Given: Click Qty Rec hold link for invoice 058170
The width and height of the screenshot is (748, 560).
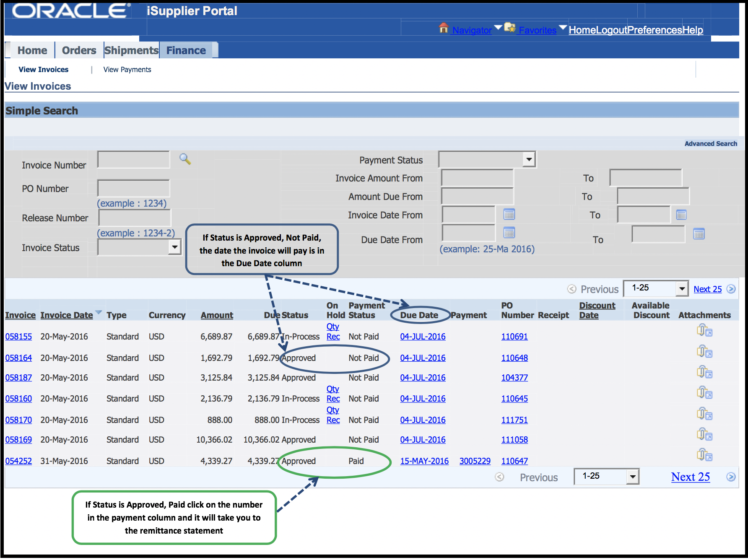Looking at the screenshot, I should (333, 415).
